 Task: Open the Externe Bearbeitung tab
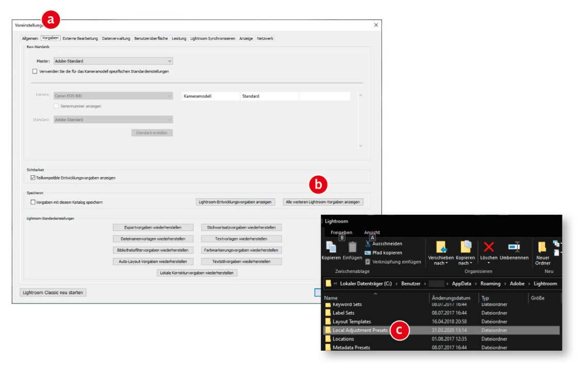click(80, 38)
